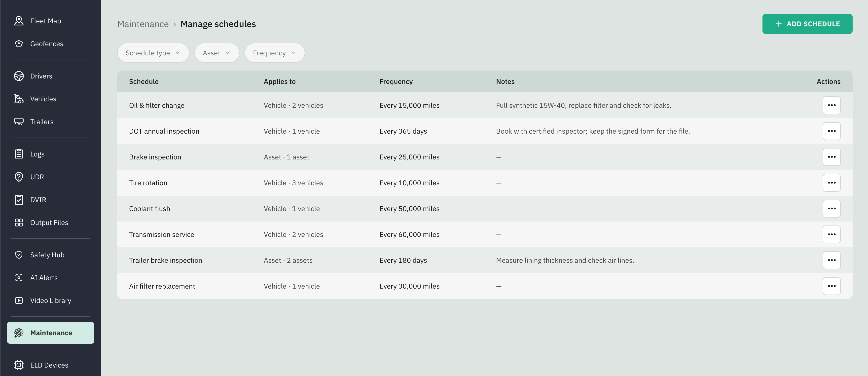Open the Asset filter dropdown
Image resolution: width=868 pixels, height=376 pixels.
point(217,53)
